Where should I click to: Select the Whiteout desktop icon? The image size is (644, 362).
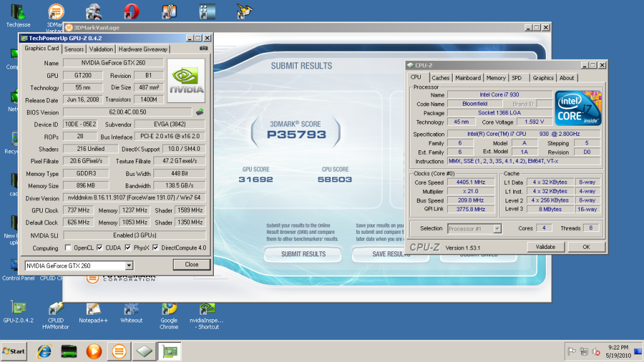131,313
